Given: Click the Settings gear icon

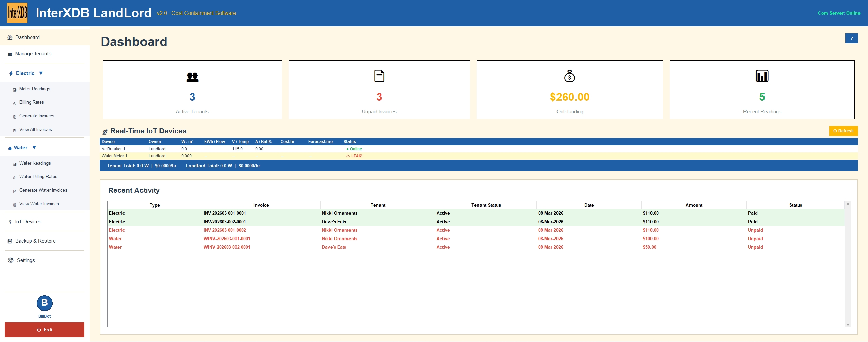Looking at the screenshot, I should click(11, 260).
